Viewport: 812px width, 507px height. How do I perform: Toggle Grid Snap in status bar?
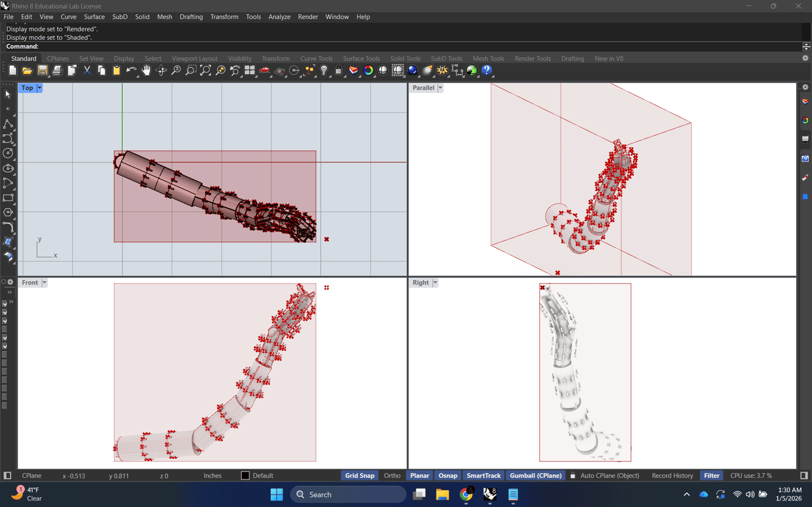(359, 476)
